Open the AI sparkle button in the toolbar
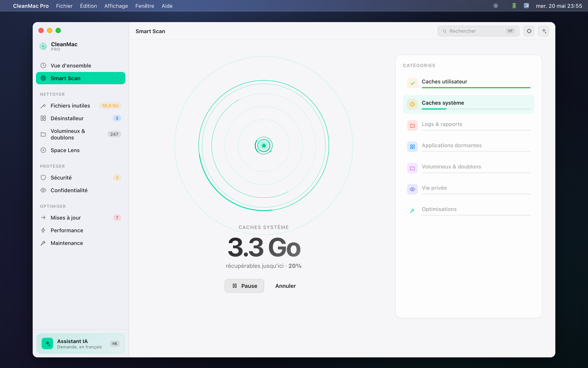Viewport: 588px width, 368px height. [x=543, y=31]
